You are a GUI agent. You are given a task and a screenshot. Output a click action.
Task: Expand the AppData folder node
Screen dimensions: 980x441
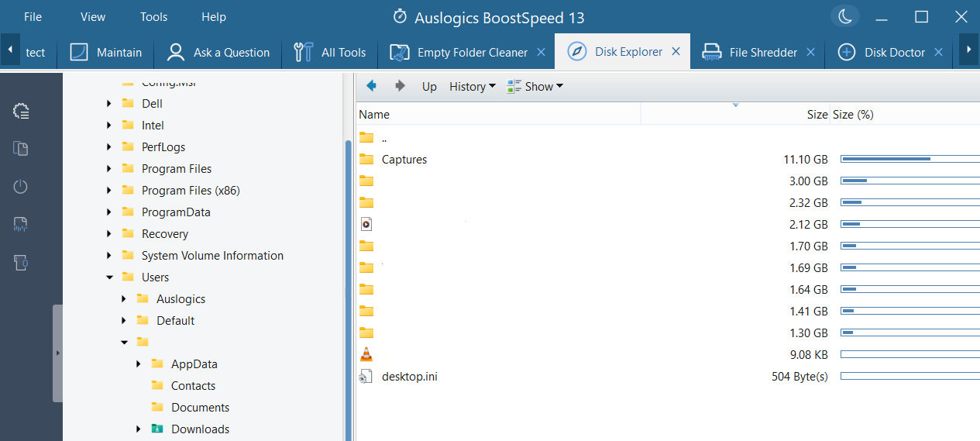(x=138, y=363)
